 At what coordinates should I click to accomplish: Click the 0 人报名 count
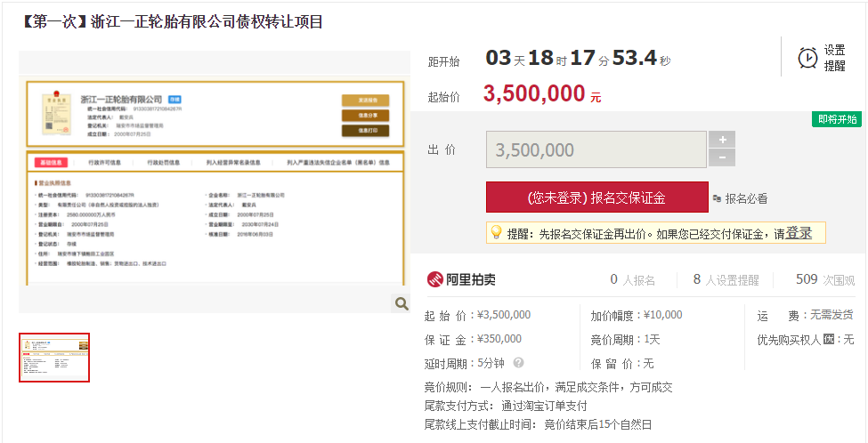632,280
